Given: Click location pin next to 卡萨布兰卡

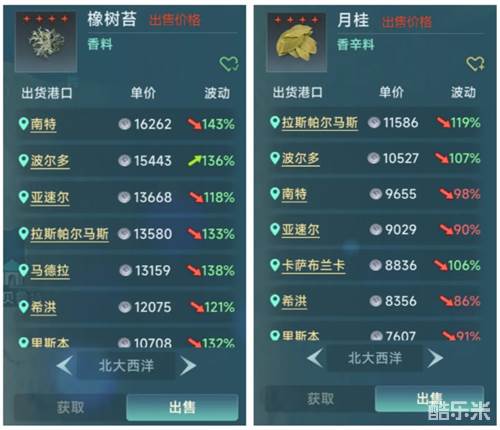Looking at the screenshot, I should coord(274,265).
